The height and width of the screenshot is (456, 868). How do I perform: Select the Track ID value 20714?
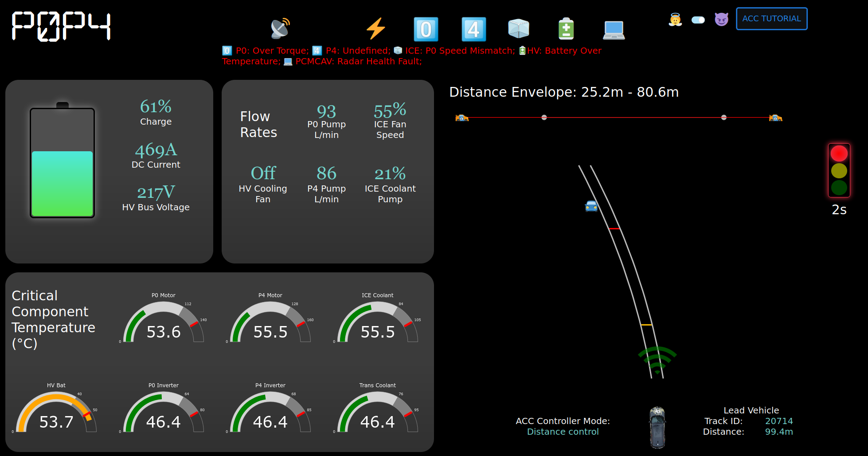click(778, 421)
